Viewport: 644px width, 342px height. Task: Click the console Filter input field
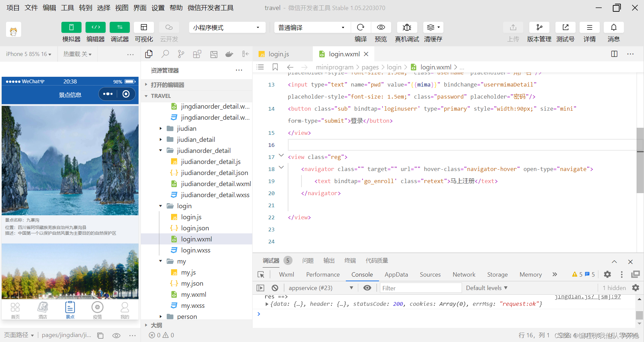coord(421,288)
